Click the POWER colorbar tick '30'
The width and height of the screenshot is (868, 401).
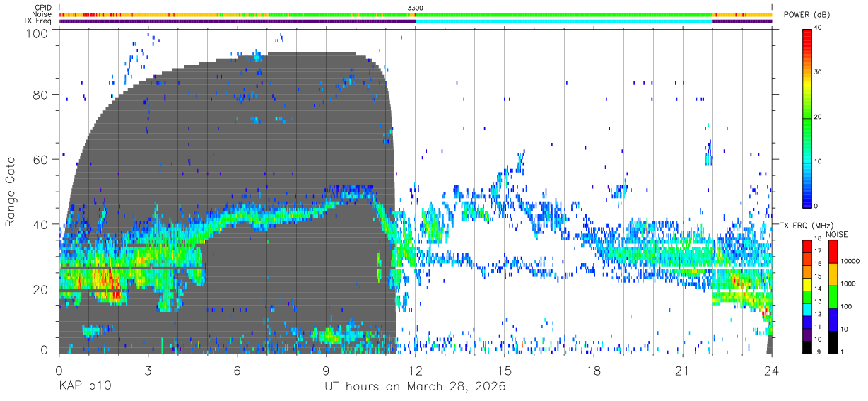click(x=819, y=72)
